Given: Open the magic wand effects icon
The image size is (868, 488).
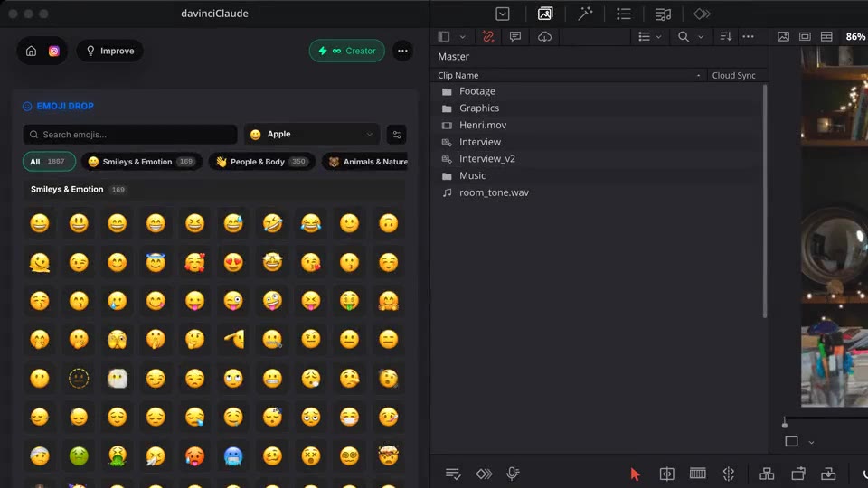Looking at the screenshot, I should coord(585,14).
